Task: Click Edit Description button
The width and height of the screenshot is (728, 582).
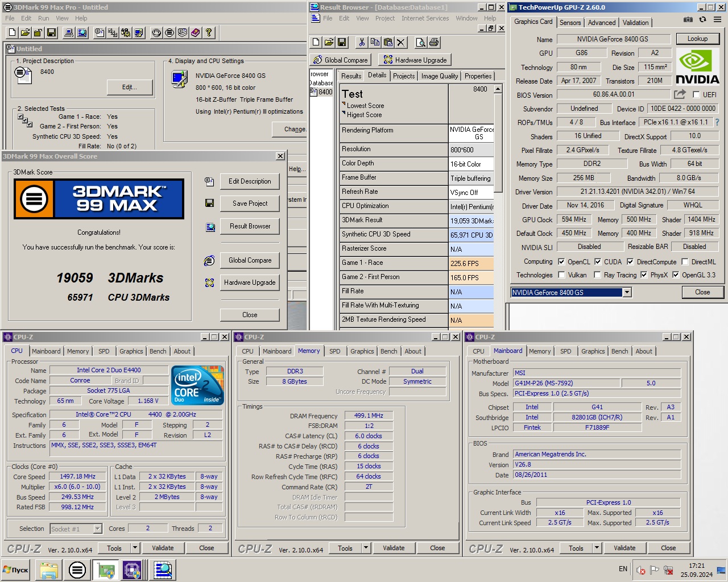Action: (250, 181)
